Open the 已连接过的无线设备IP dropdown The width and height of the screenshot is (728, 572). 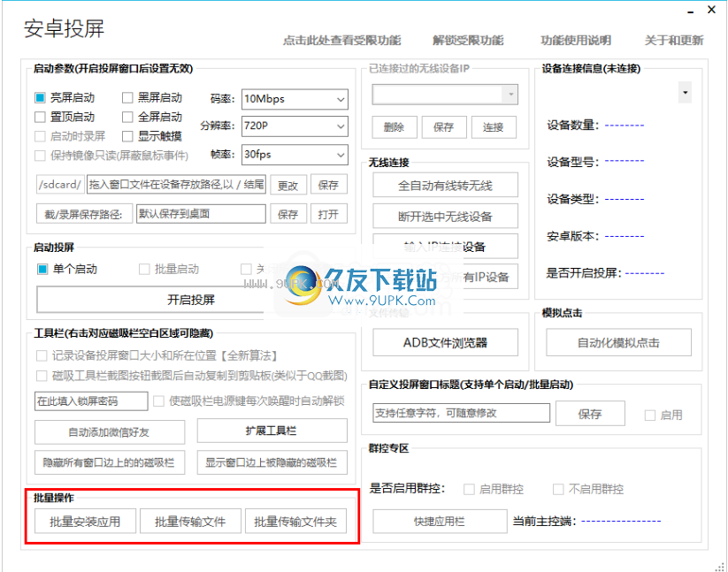445,95
